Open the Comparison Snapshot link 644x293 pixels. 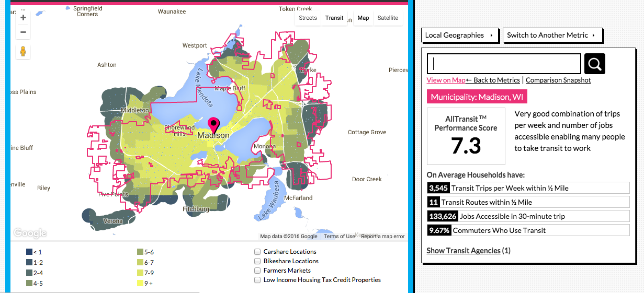tap(558, 80)
